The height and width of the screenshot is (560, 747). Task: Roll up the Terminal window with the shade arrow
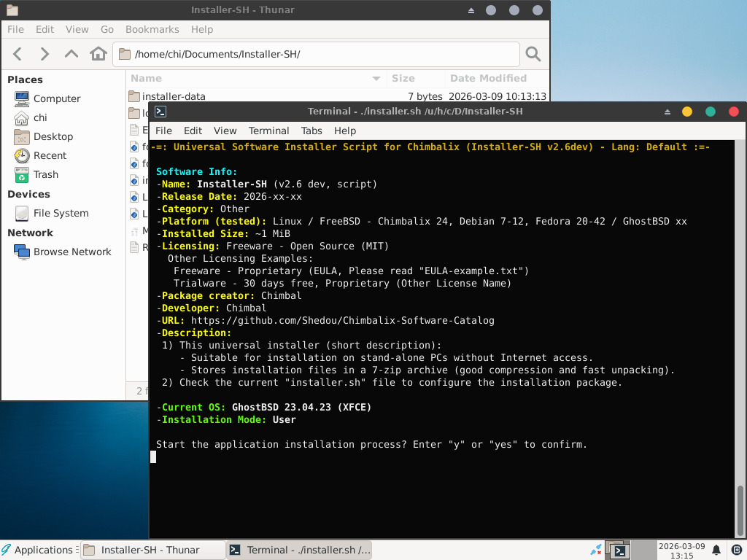point(667,112)
